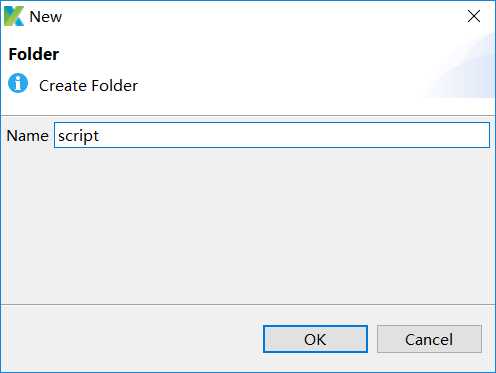Click the empty space left of OK

pos(133,339)
